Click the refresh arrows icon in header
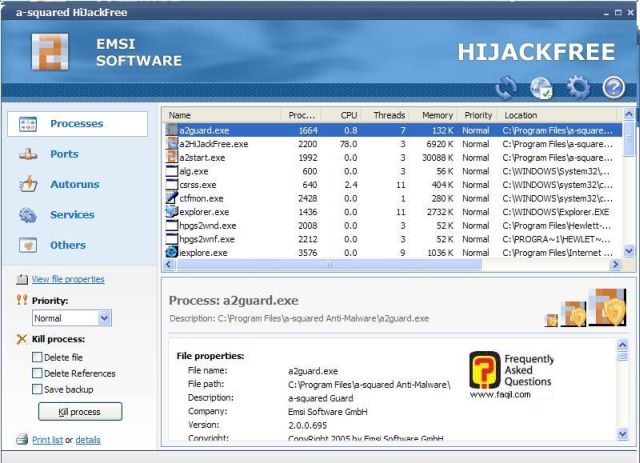This screenshot has height=463, width=640. coord(506,87)
